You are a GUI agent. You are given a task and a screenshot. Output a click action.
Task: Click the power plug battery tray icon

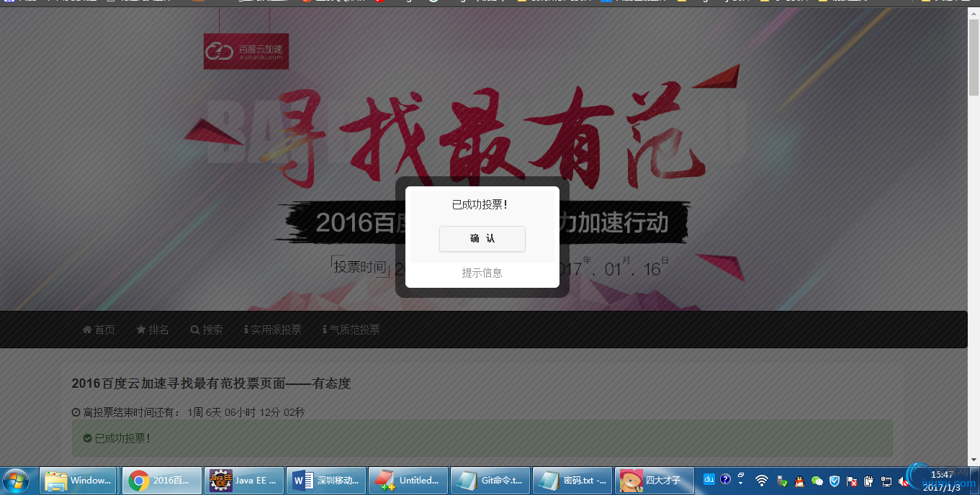point(869,481)
